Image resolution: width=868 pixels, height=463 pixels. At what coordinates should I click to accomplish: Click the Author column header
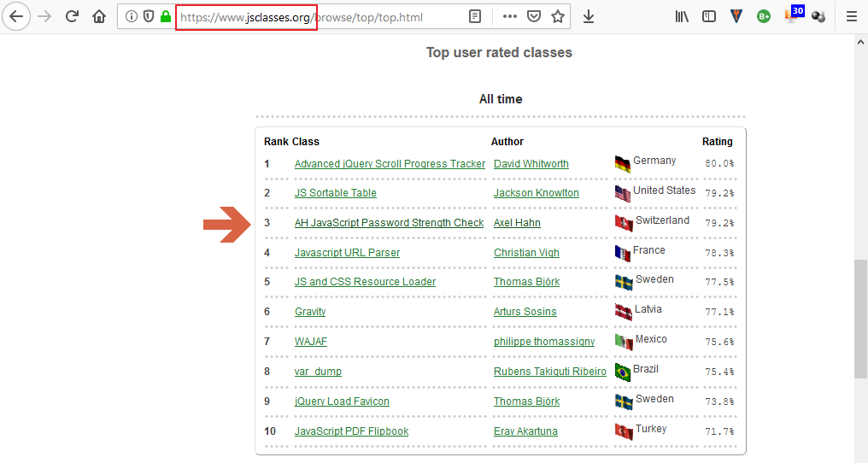tap(507, 142)
